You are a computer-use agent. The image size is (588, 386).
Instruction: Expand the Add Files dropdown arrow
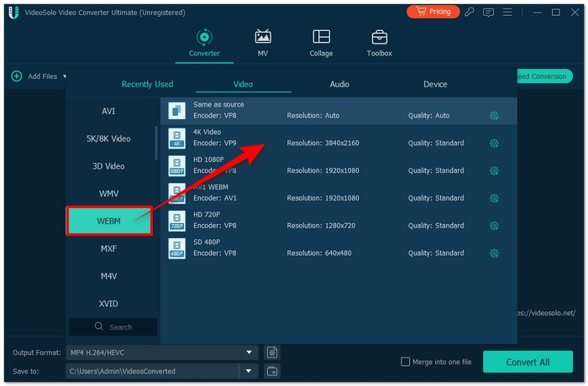[64, 76]
